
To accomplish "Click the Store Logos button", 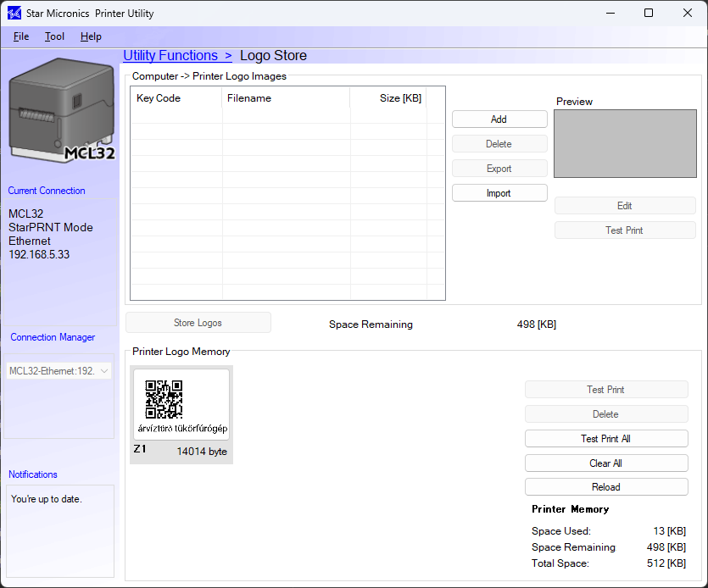I will click(x=198, y=323).
